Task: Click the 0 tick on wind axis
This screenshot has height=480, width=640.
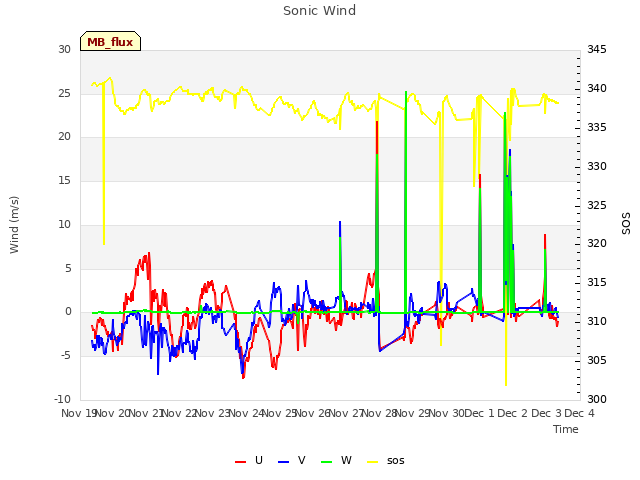Action: (x=68, y=312)
